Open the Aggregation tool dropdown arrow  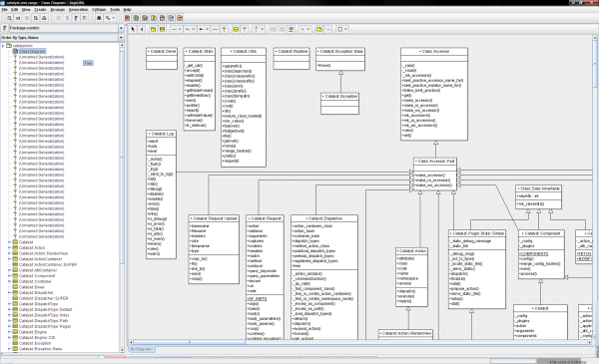click(194, 29)
